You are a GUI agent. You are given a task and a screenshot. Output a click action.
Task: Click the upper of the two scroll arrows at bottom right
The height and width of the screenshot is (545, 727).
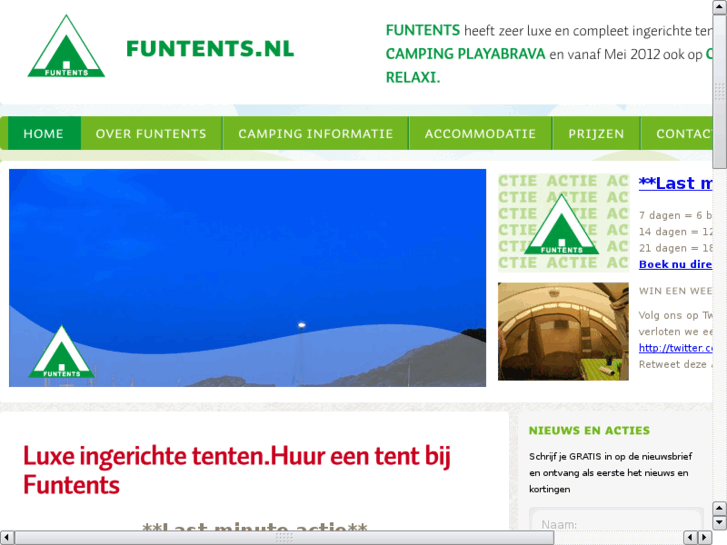pos(720,508)
